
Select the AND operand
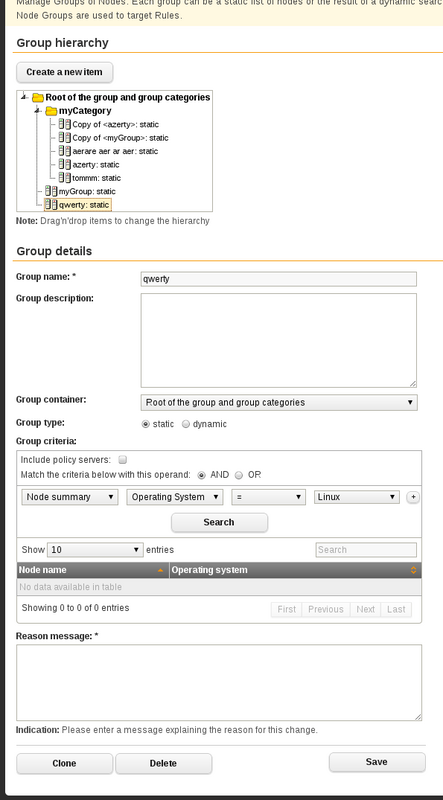point(202,475)
